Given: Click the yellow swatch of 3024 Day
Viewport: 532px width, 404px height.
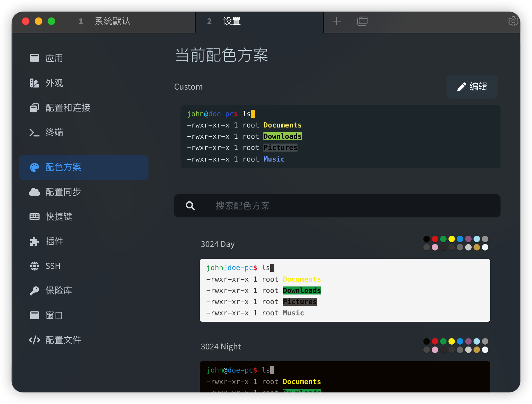Looking at the screenshot, I should (452, 239).
